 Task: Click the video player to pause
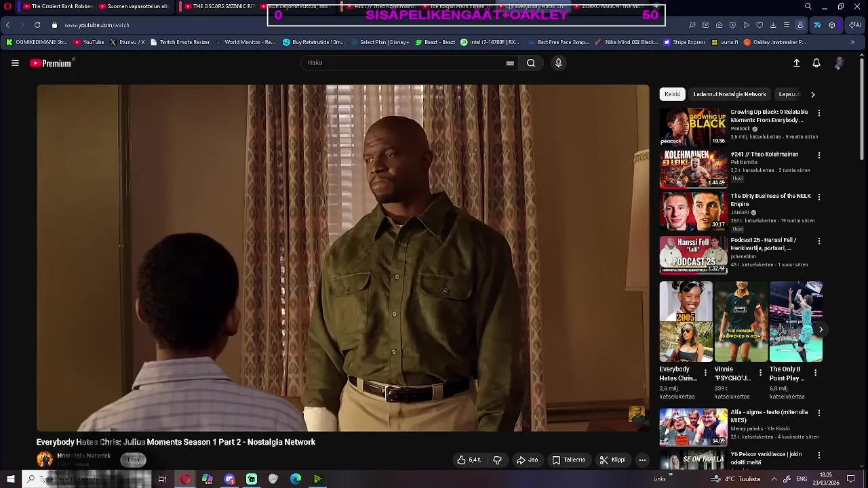click(x=343, y=258)
